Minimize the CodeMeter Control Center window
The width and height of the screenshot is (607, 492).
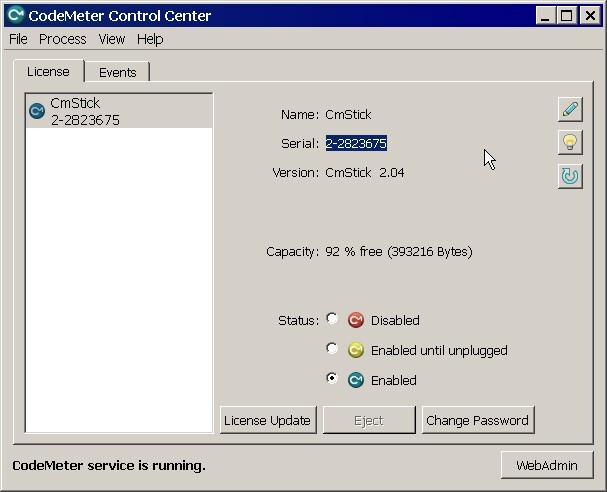click(545, 16)
